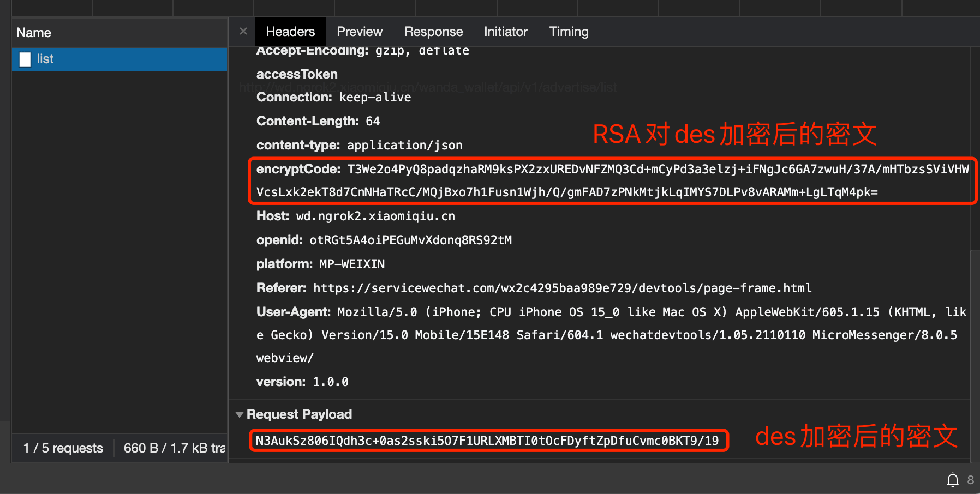Select the openid header value
Image resolution: width=980 pixels, height=494 pixels.
411,240
